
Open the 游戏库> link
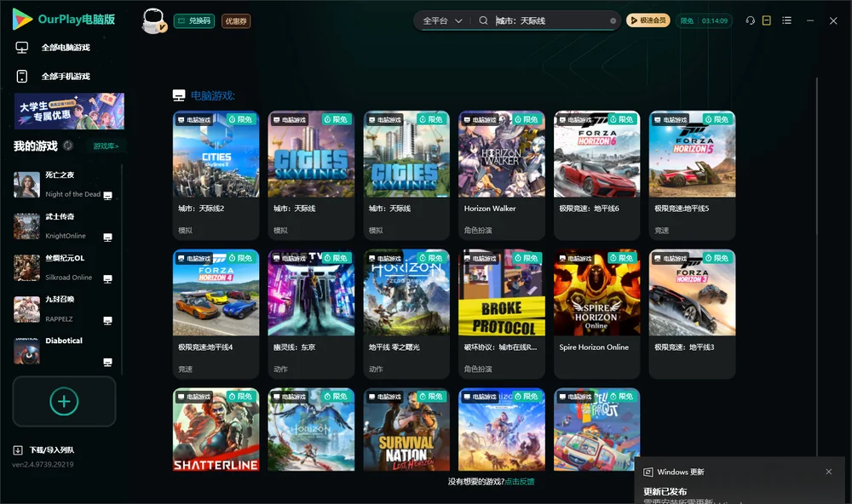[x=106, y=146]
